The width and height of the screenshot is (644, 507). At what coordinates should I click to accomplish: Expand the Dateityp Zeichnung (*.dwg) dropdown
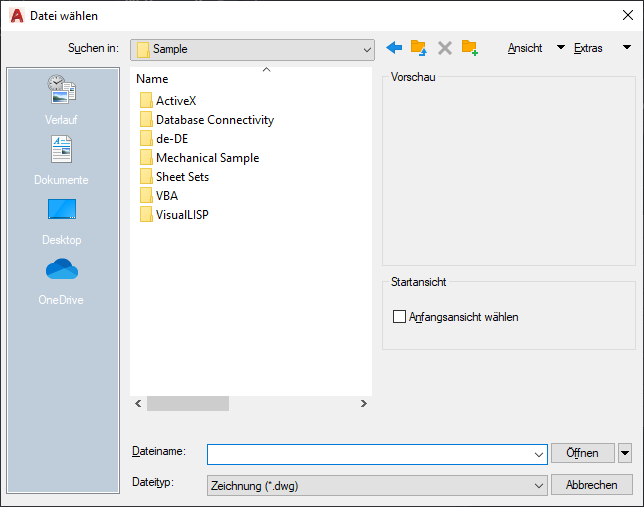[x=377, y=486]
